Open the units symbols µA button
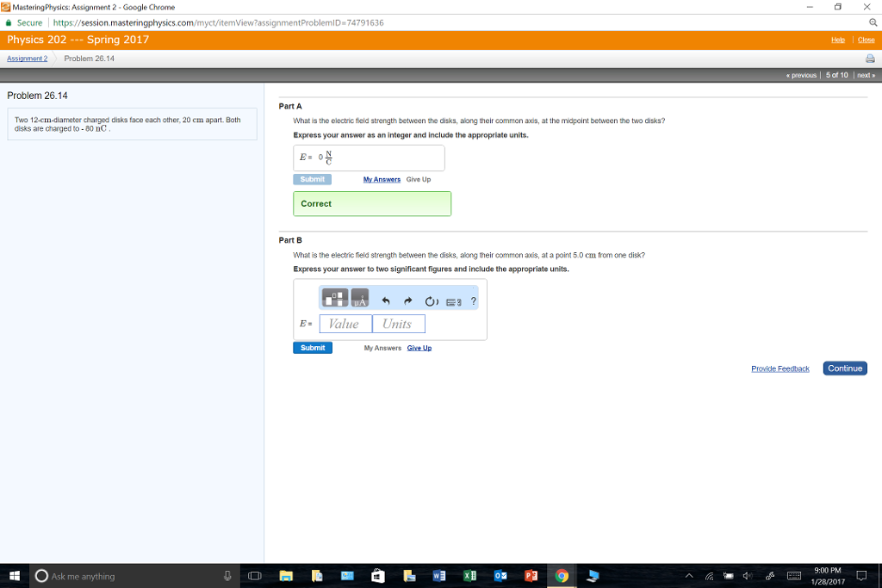 [x=360, y=298]
